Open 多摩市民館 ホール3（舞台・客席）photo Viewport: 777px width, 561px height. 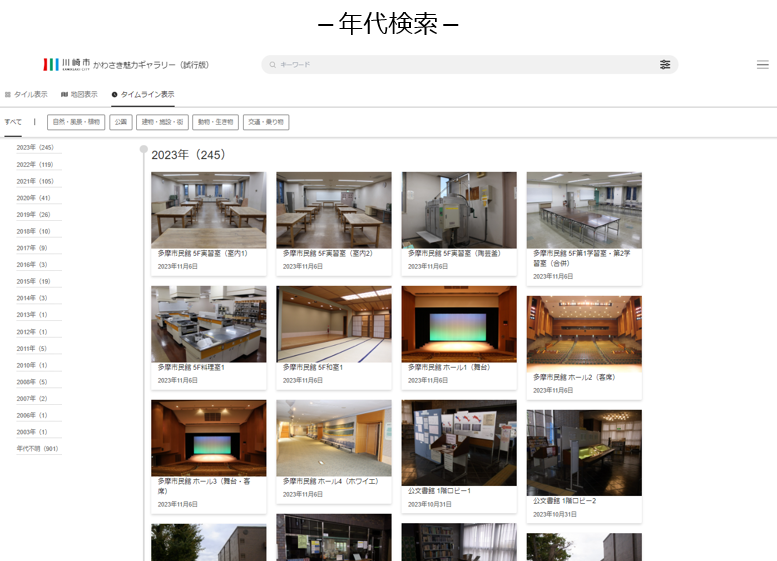coord(209,438)
